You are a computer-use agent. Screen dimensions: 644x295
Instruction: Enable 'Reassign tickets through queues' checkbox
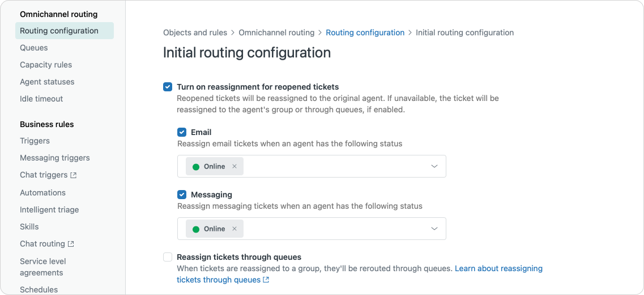point(168,257)
